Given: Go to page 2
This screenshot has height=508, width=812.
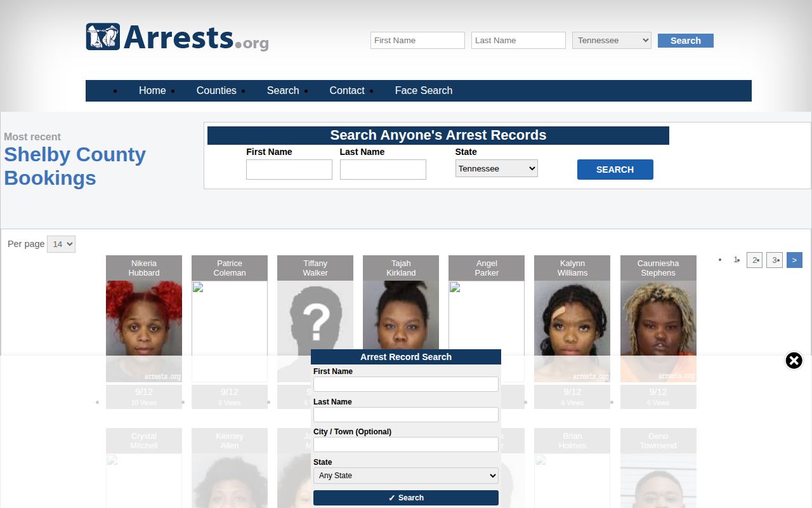Looking at the screenshot, I should pos(754,260).
